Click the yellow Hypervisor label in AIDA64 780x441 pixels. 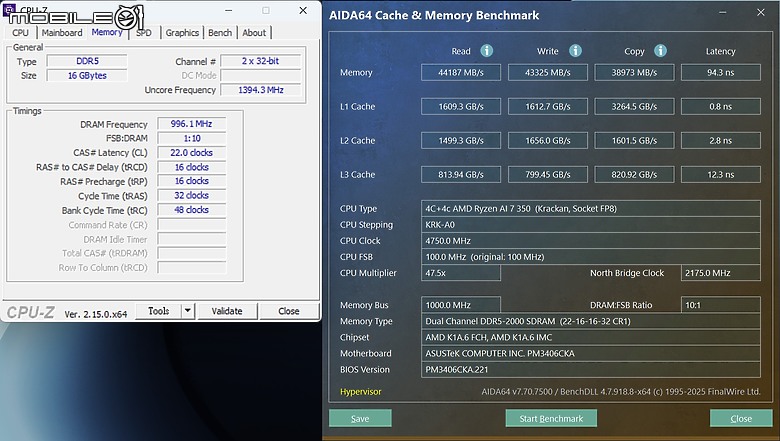361,392
